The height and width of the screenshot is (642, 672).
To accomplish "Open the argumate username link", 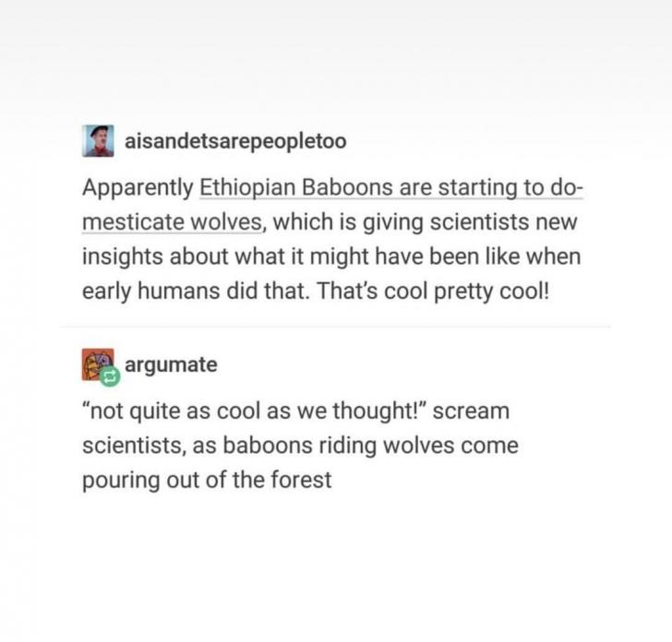I will pos(171,364).
